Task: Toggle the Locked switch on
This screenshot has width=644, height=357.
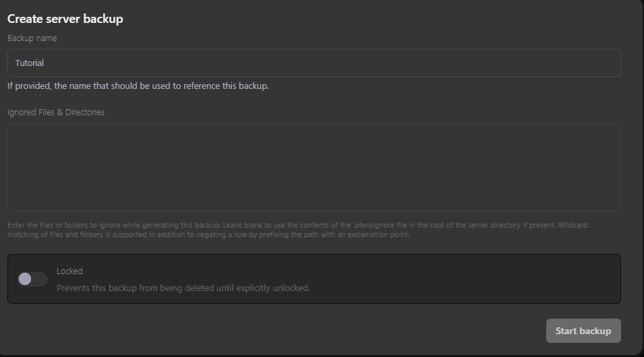Action: 32,279
